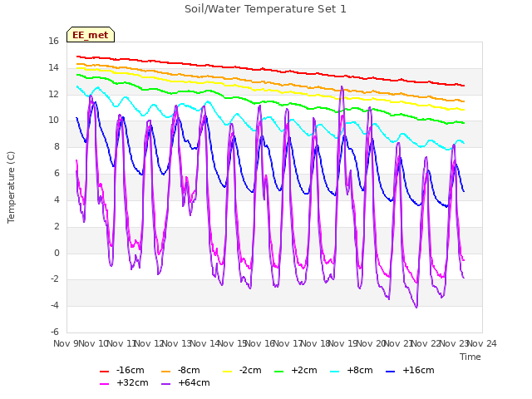Click the Nov 20 x-axis tick label
This screenshot has width=532, height=399.
[x=371, y=343]
